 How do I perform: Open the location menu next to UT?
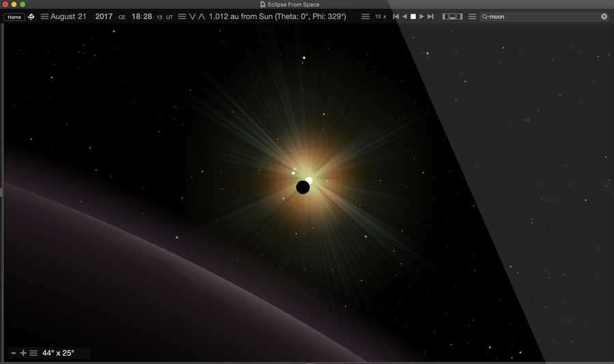(182, 16)
